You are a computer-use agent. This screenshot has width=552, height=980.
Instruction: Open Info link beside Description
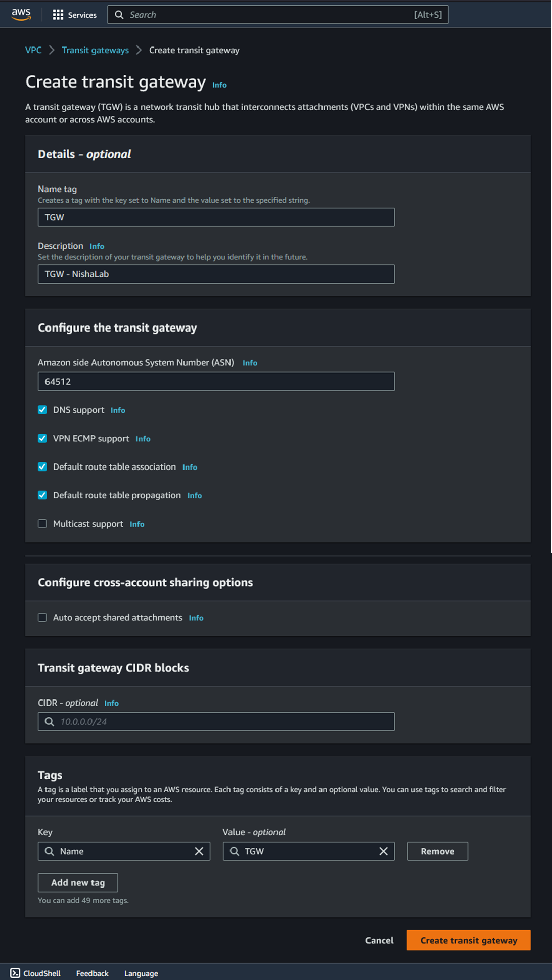[97, 246]
